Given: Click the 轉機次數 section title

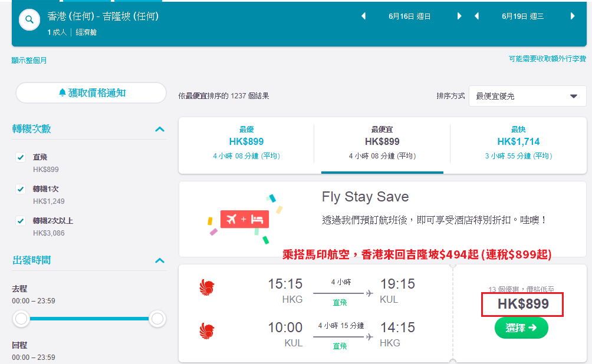Looking at the screenshot, I should 32,129.
